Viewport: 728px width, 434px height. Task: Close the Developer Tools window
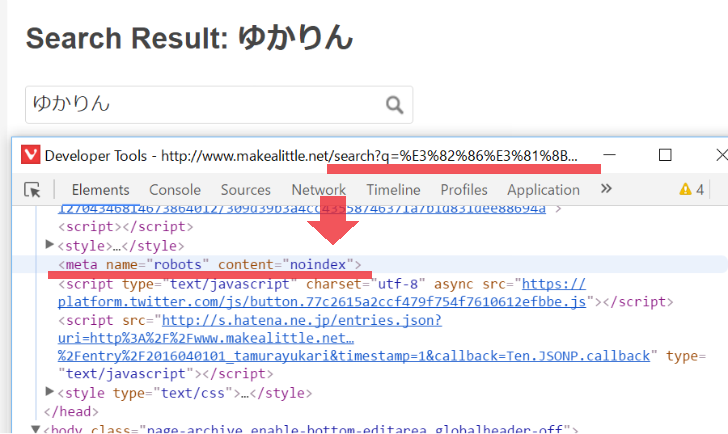click(722, 155)
